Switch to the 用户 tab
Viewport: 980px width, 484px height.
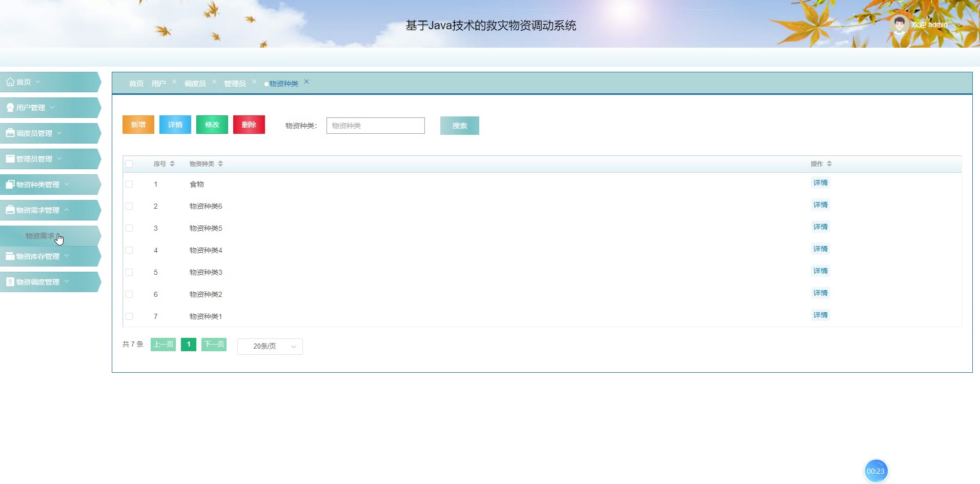pos(159,84)
